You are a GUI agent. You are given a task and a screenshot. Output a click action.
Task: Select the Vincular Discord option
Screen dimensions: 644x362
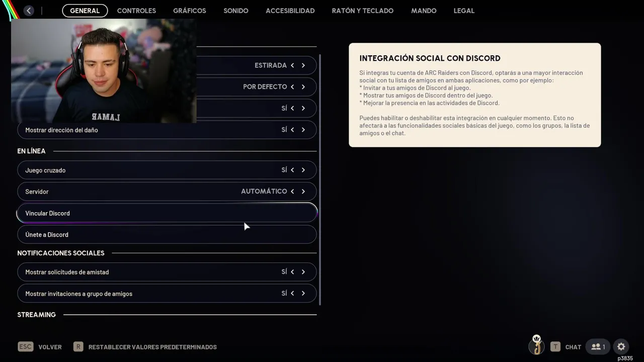pyautogui.click(x=167, y=213)
